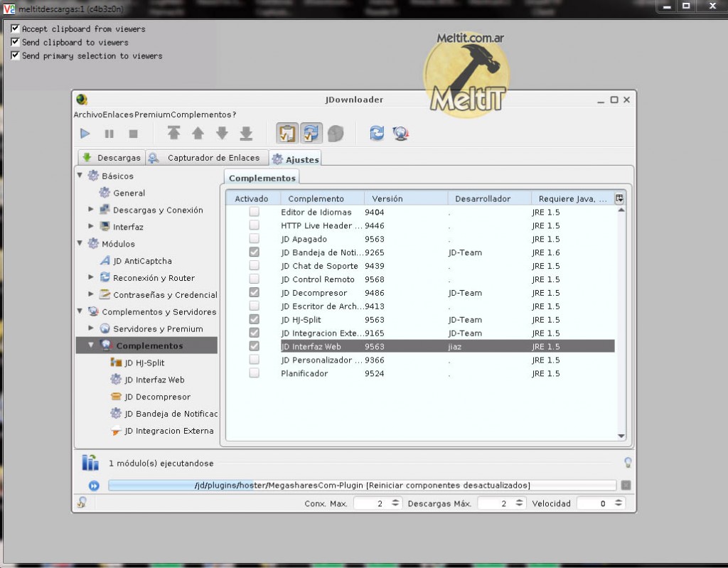Click the JDownloader window logo icon

82,100
